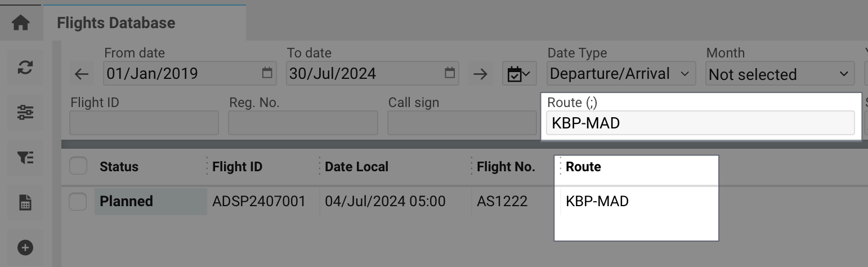Image resolution: width=868 pixels, height=267 pixels.
Task: Expand the Month dropdown
Action: 779,74
